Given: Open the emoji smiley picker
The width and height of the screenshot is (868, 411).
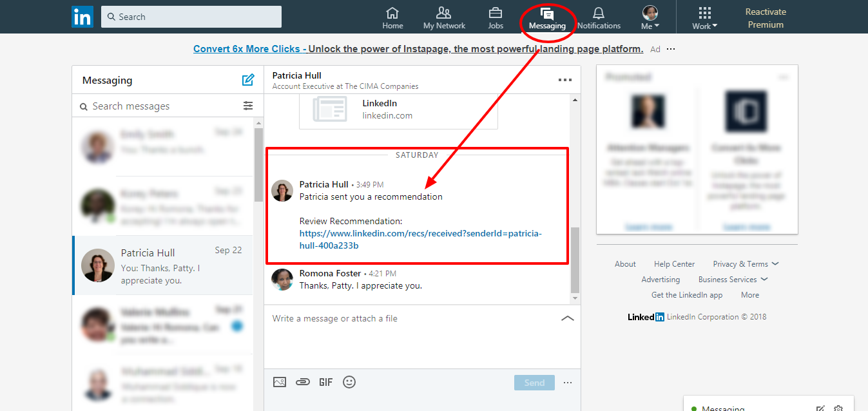Looking at the screenshot, I should (349, 382).
